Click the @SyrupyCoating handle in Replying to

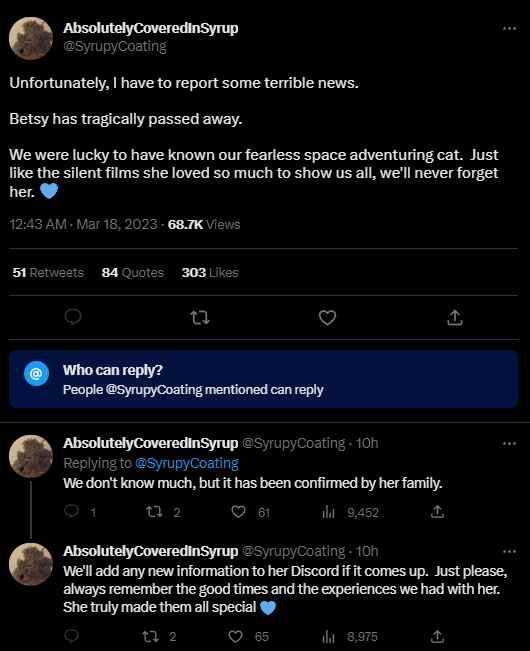187,463
